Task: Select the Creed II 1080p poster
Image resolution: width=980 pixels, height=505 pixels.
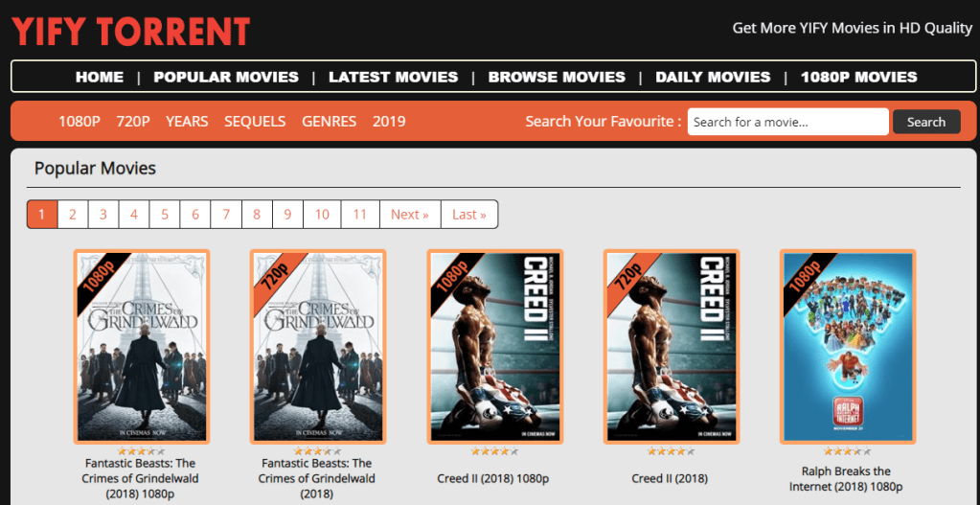Action: coord(494,347)
